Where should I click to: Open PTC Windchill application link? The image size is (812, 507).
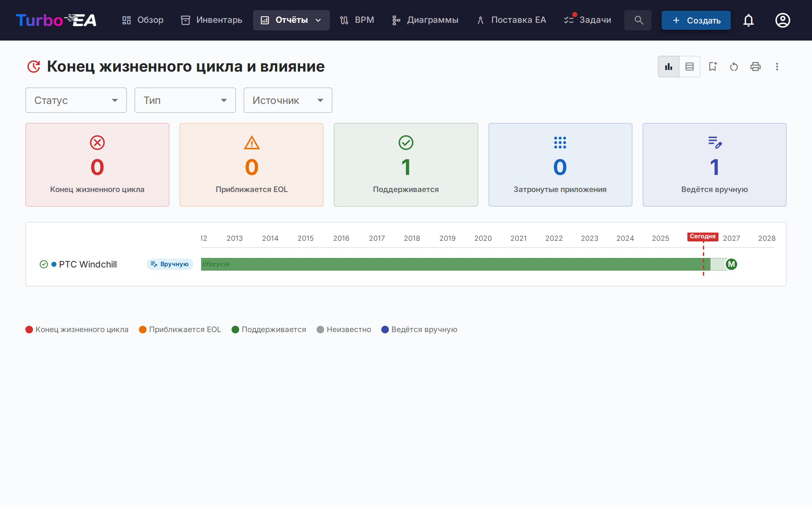(x=88, y=264)
